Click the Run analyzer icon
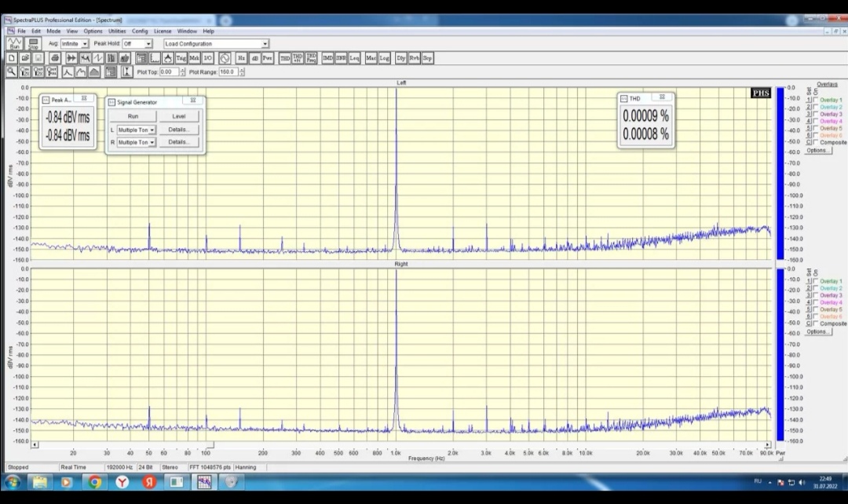848x504 pixels. (14, 44)
